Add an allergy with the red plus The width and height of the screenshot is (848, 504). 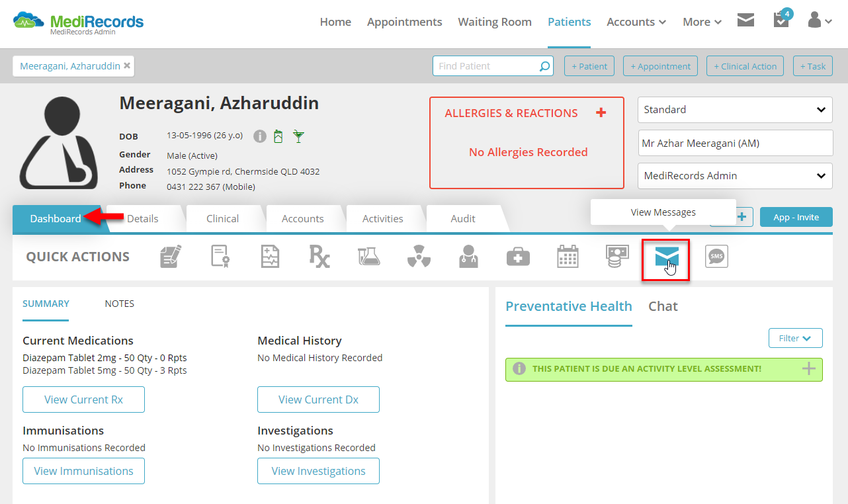tap(601, 113)
